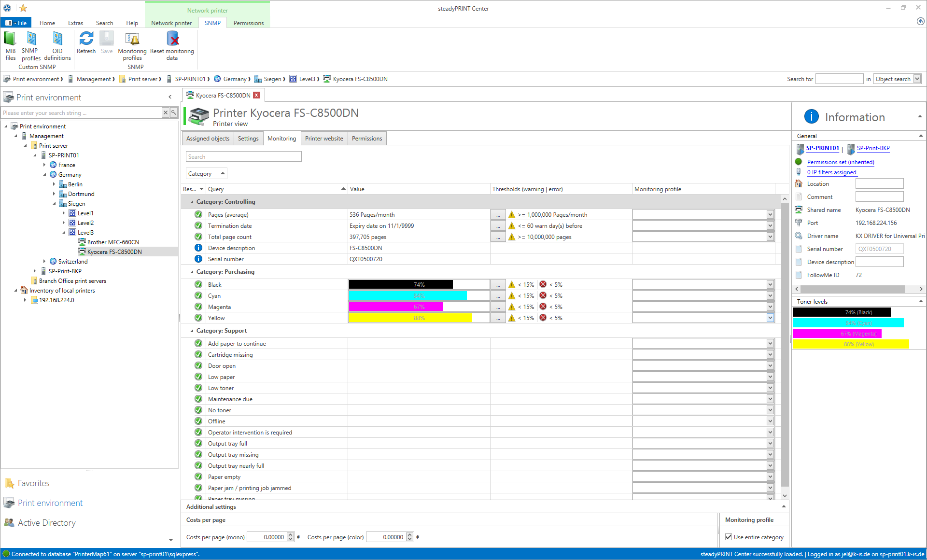Open Monitoring profiles tool

(x=132, y=46)
